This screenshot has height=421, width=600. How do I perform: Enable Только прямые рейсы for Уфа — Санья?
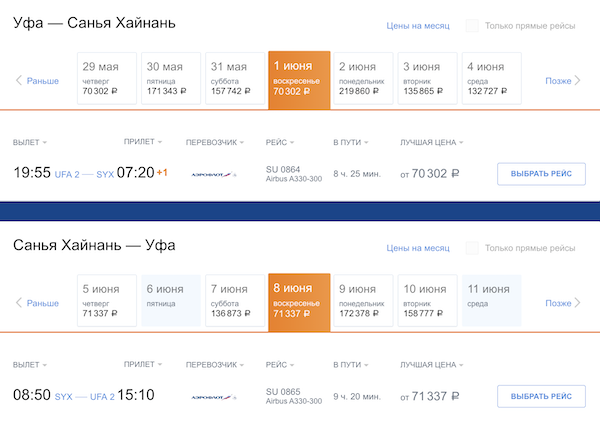point(487,26)
